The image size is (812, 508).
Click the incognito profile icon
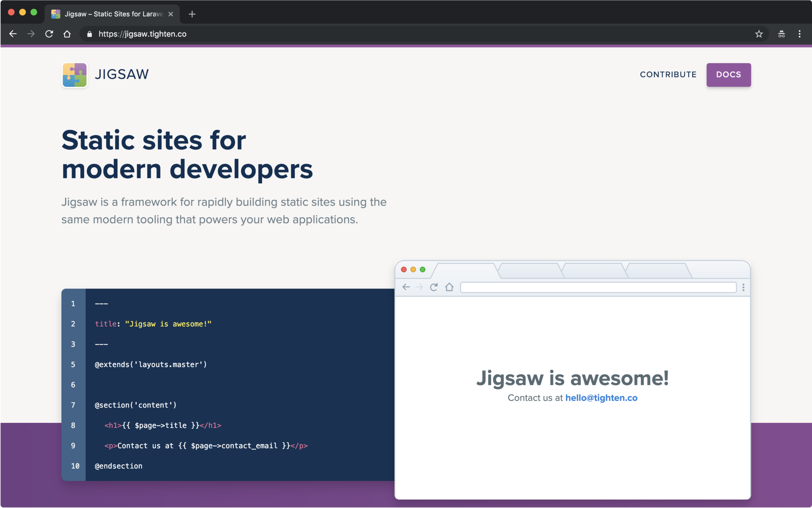(781, 34)
